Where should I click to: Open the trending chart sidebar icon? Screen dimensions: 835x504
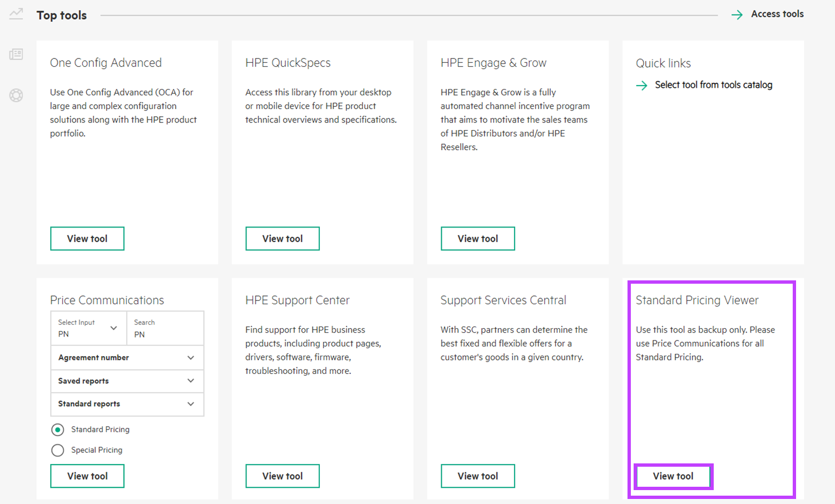16,13
